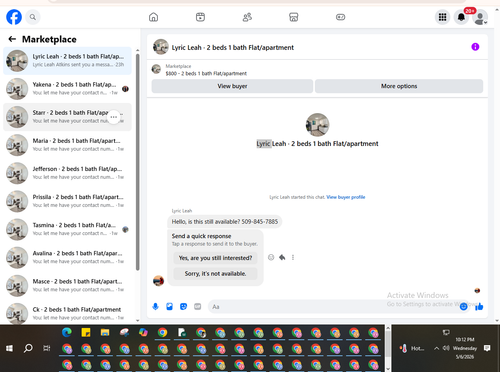Send quick response Yes, are you still interested?
The height and width of the screenshot is (372, 500).
coord(215,258)
